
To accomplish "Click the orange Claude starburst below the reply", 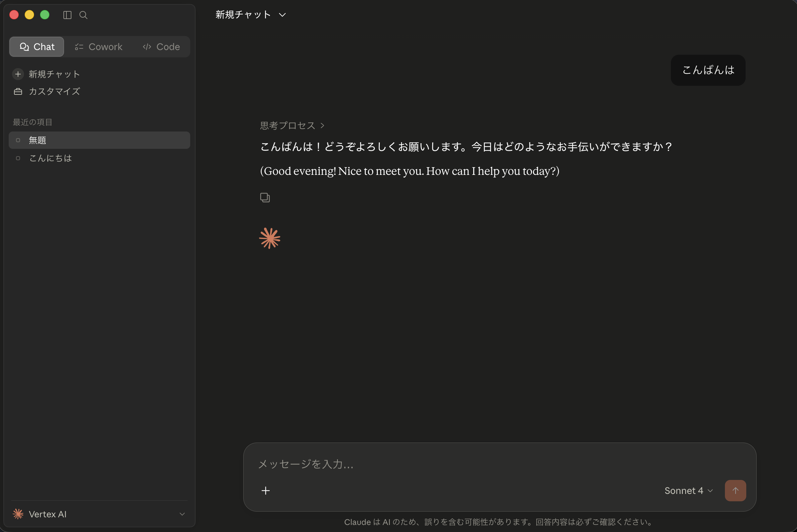I will click(x=270, y=238).
